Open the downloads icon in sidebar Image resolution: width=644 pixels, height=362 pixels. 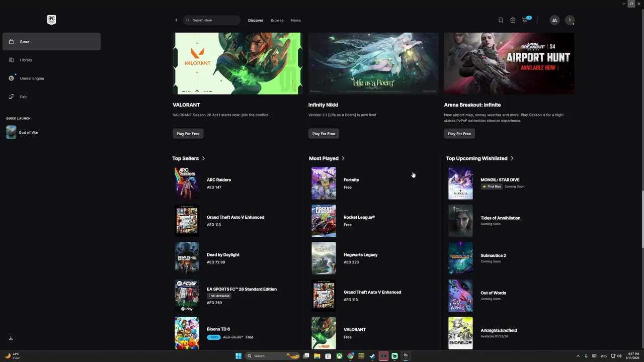(x=11, y=338)
